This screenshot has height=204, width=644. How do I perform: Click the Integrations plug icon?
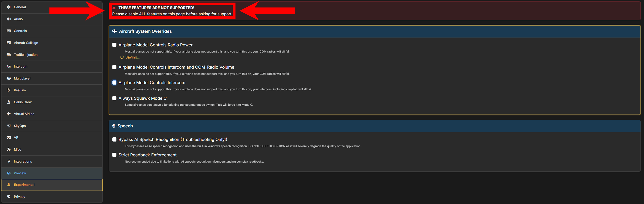click(9, 161)
